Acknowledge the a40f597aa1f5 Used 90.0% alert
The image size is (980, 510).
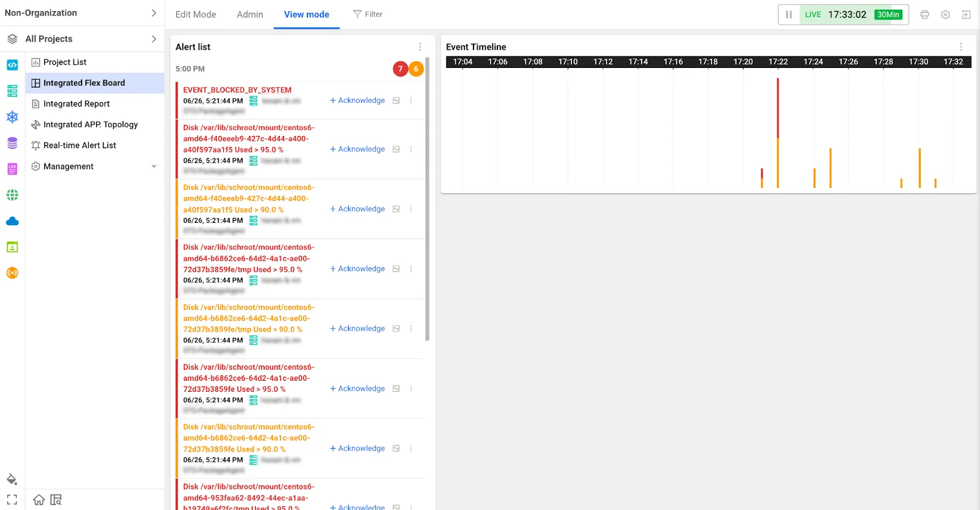(357, 209)
